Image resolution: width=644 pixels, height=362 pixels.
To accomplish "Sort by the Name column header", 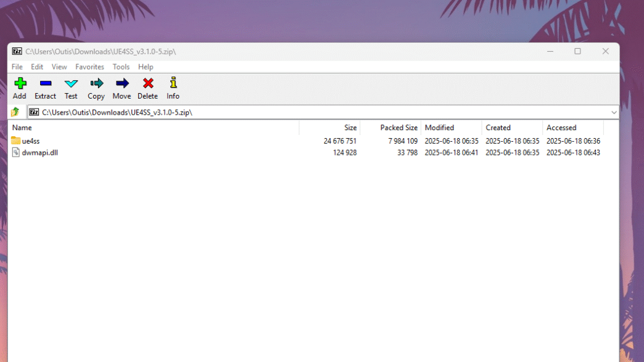I will pyautogui.click(x=154, y=128).
